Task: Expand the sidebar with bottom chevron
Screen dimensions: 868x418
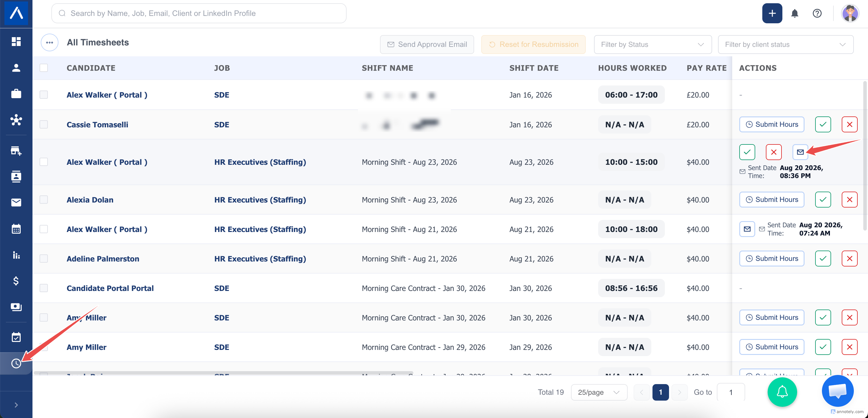Action: pyautogui.click(x=16, y=405)
